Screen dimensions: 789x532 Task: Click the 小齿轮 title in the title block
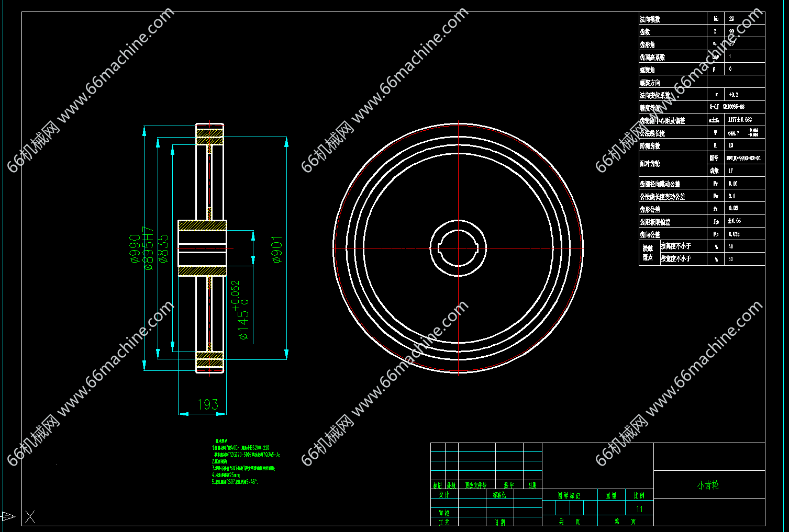pyautogui.click(x=708, y=485)
